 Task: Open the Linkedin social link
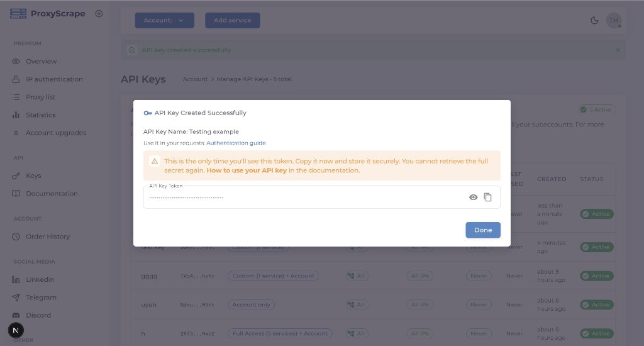click(40, 279)
